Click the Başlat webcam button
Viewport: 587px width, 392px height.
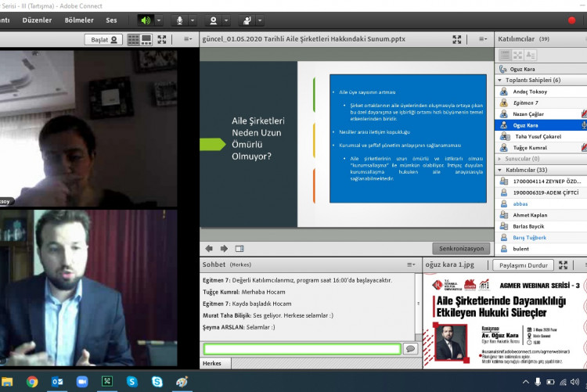click(x=103, y=39)
